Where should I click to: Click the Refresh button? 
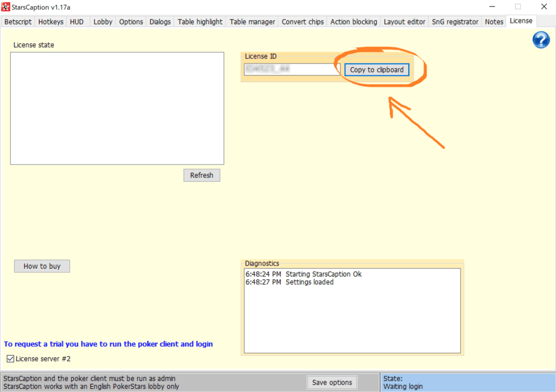coord(202,175)
